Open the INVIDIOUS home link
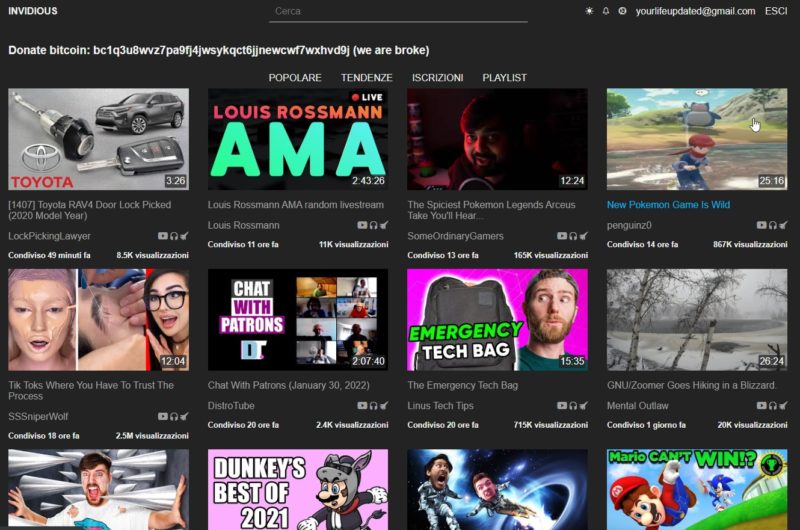Viewport: 800px width, 530px height. point(33,11)
